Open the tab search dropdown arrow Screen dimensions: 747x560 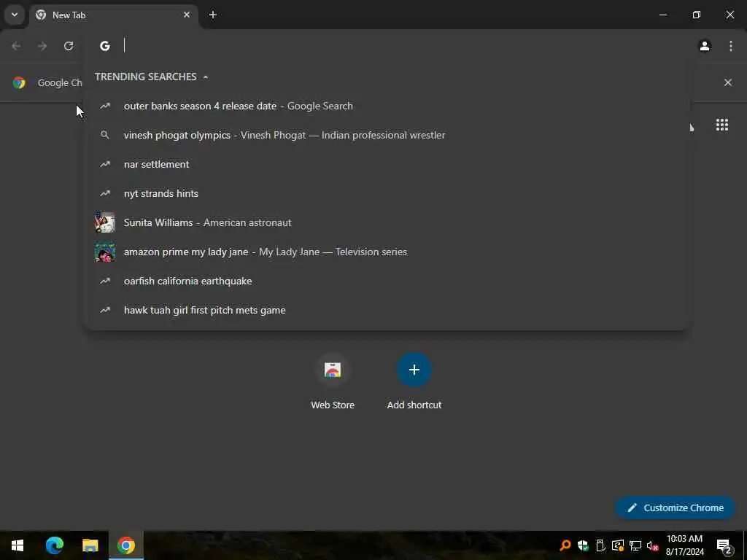(15, 15)
